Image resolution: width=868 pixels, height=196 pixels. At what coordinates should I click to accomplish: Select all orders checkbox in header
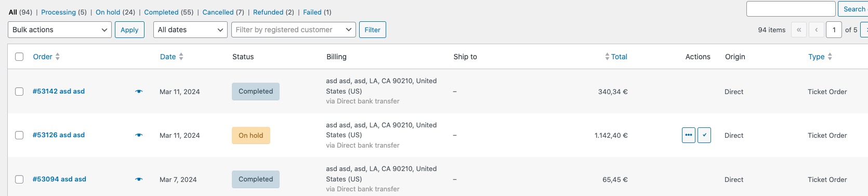[19, 57]
